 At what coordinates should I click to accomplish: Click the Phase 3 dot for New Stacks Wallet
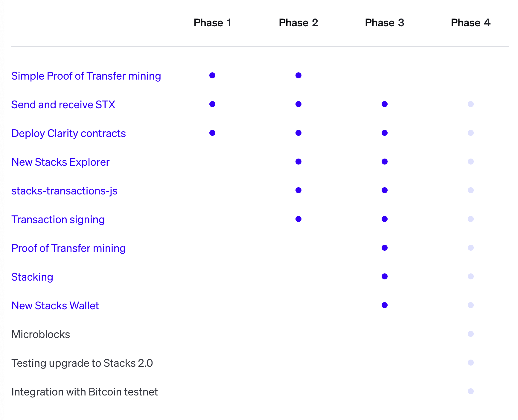coord(385,305)
